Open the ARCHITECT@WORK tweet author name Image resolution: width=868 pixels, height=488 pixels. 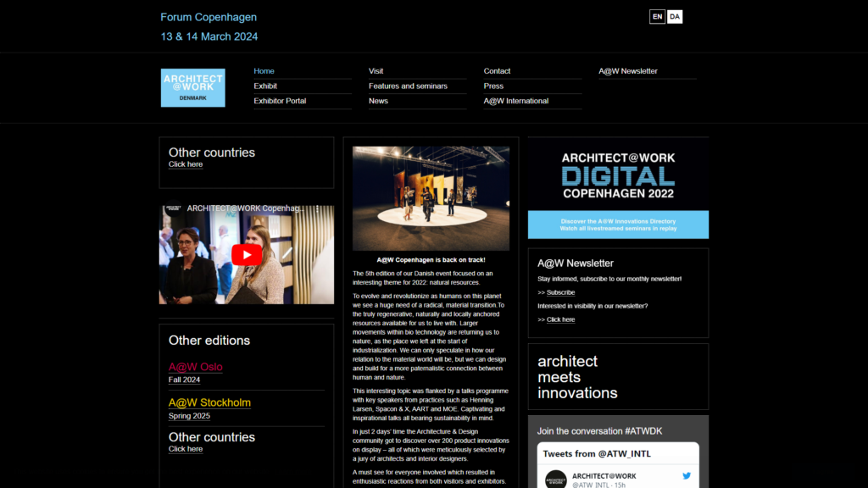pyautogui.click(x=604, y=476)
